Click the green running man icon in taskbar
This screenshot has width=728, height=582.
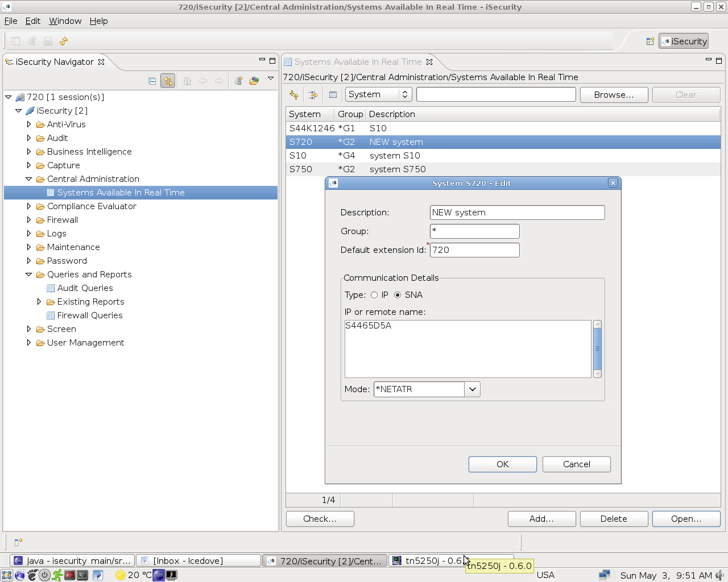57,575
